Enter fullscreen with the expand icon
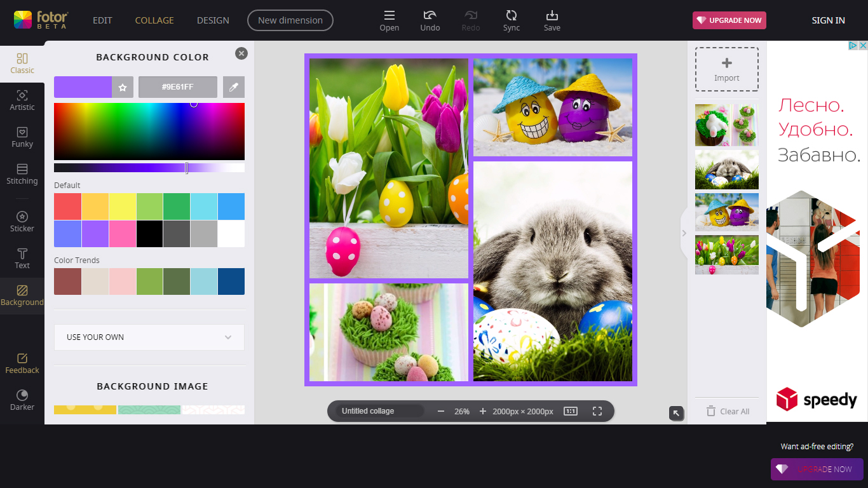Viewport: 868px width, 488px height. [x=597, y=411]
